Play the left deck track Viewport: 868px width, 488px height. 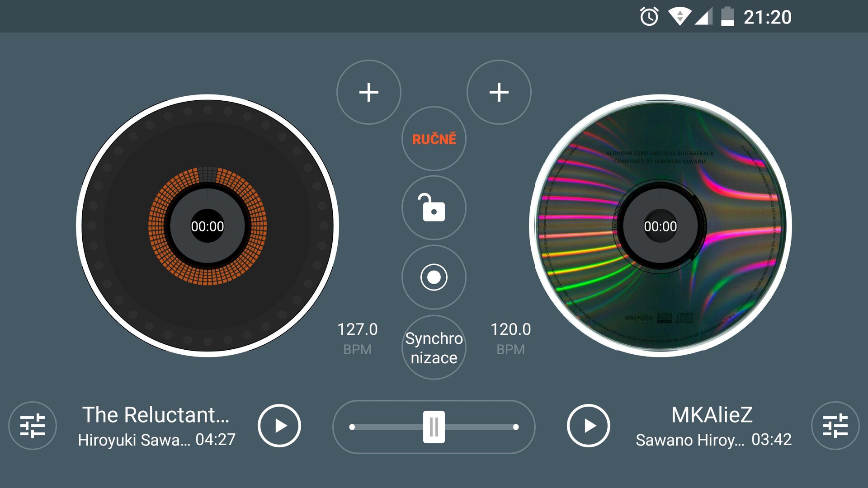click(x=279, y=426)
